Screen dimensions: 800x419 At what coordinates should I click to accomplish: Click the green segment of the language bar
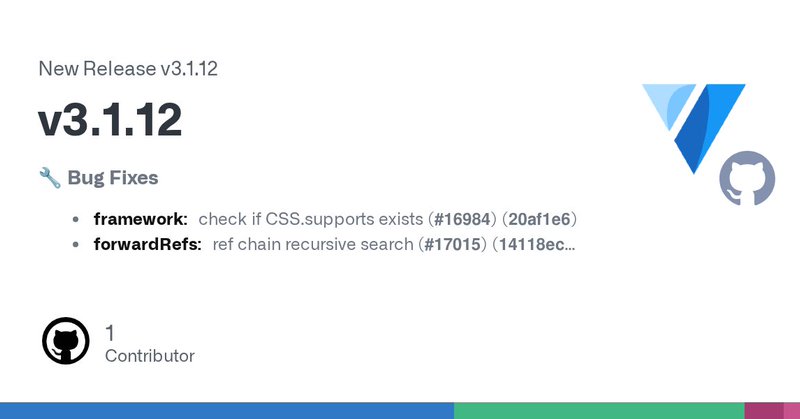click(x=599, y=411)
